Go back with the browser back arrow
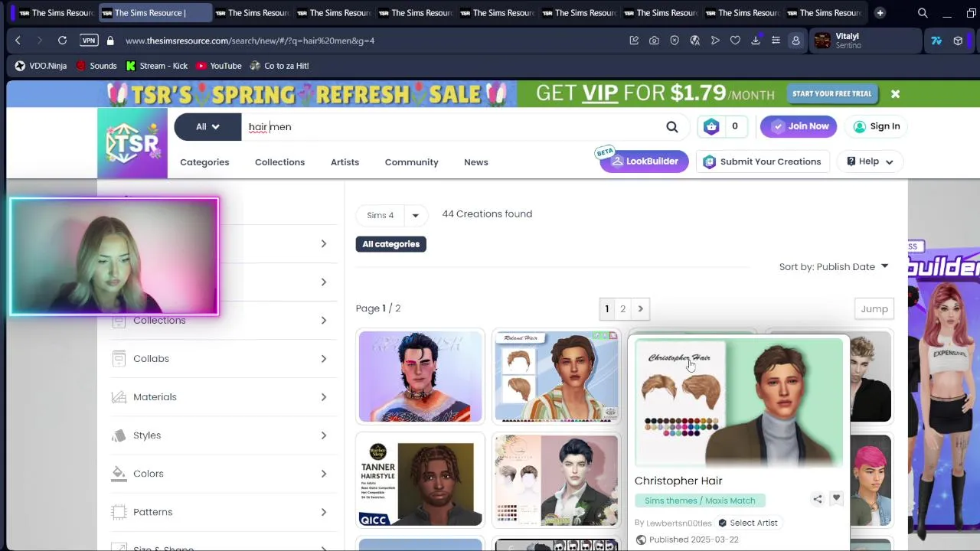This screenshot has height=551, width=980. [x=18, y=41]
